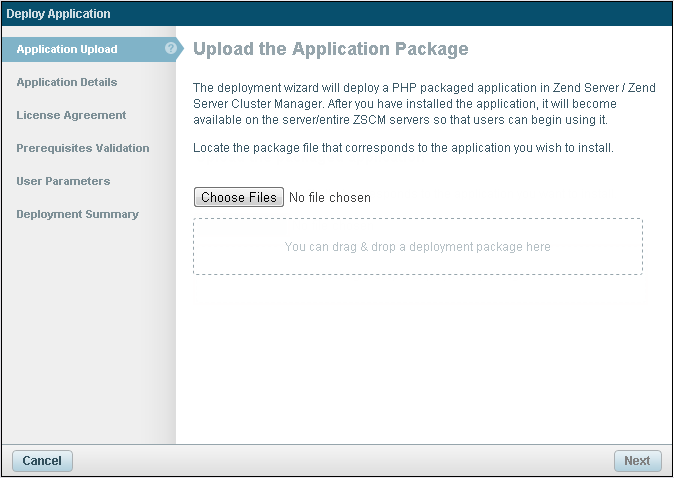Image resolution: width=674 pixels, height=478 pixels.
Task: Select the User Parameters step
Action: [x=63, y=181]
